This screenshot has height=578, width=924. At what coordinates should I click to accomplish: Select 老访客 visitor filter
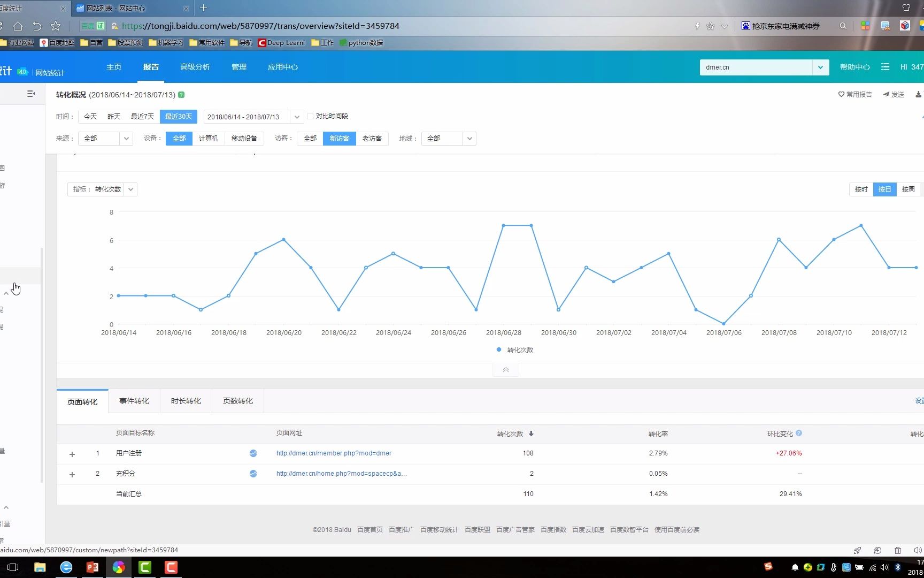372,138
